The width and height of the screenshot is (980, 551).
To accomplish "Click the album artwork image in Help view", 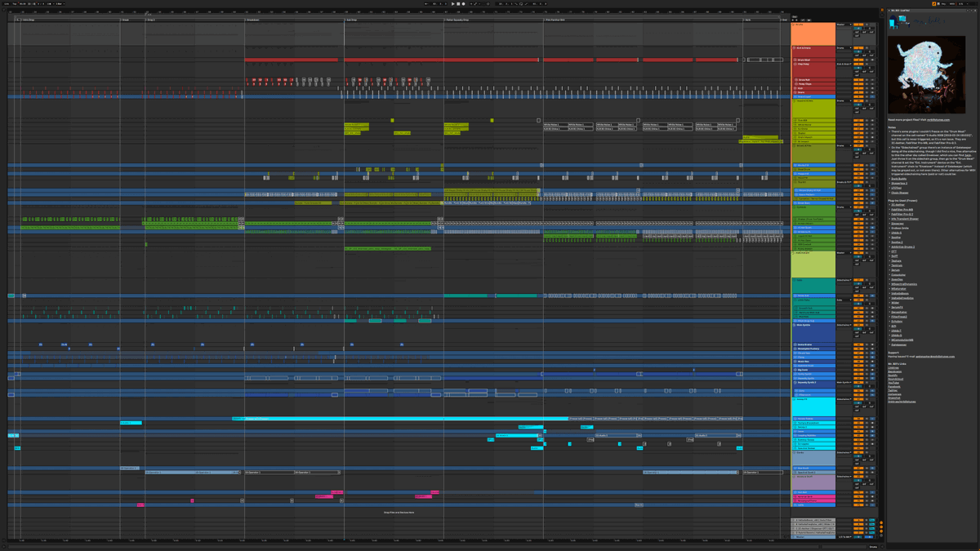I will coord(926,73).
